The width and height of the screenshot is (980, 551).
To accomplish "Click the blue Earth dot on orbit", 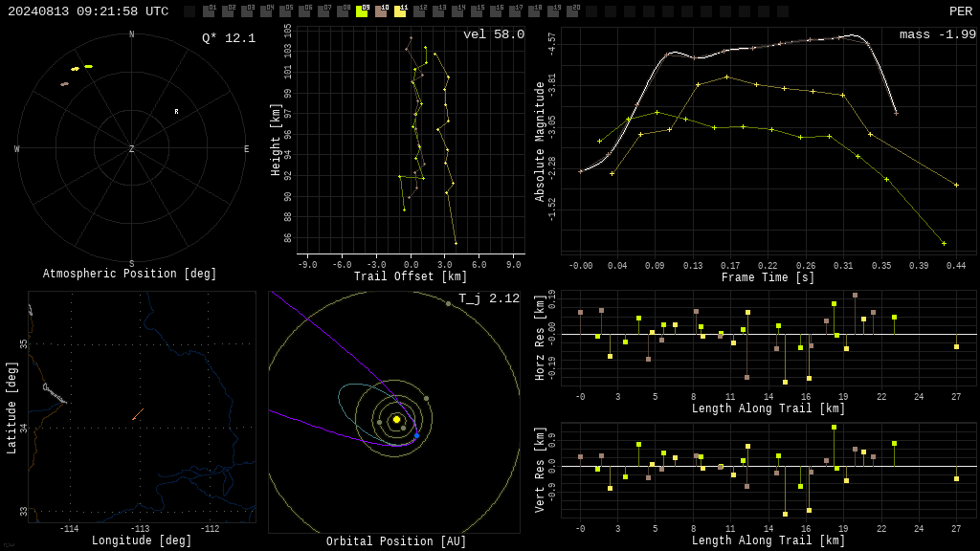I will (x=417, y=435).
